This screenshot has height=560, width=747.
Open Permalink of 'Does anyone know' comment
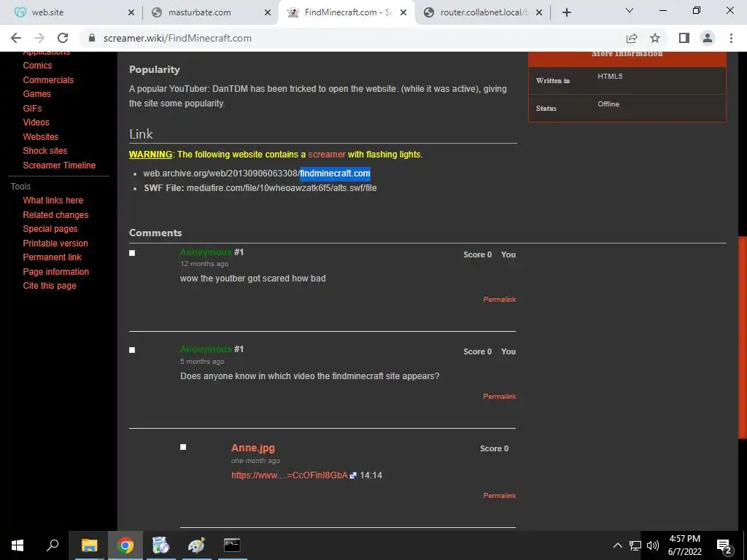point(499,396)
